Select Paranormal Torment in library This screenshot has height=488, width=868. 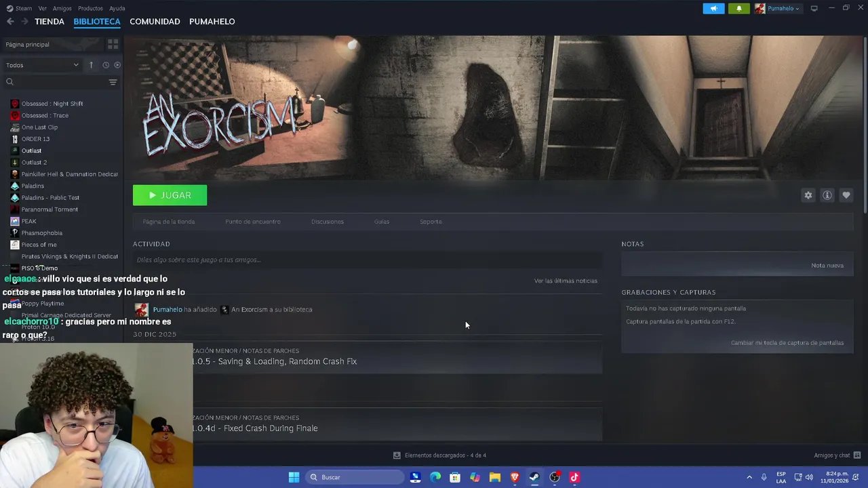pos(50,209)
